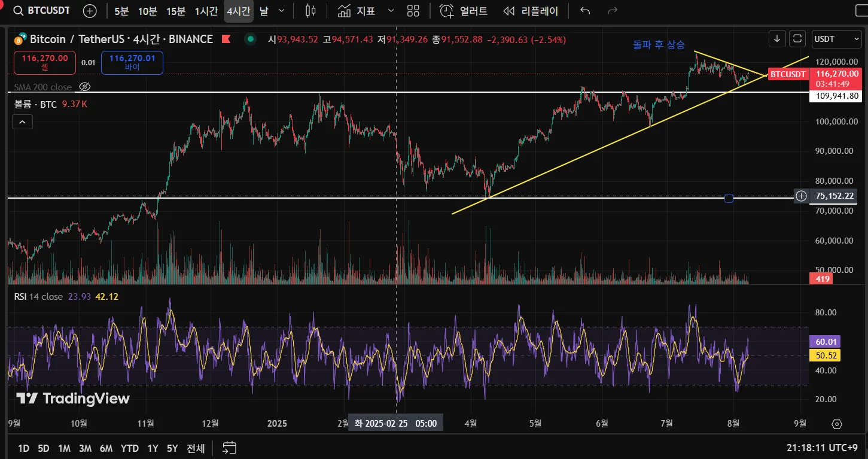Expand the time interval dropdown chevron
Screen dimensions: 868x459
click(282, 11)
